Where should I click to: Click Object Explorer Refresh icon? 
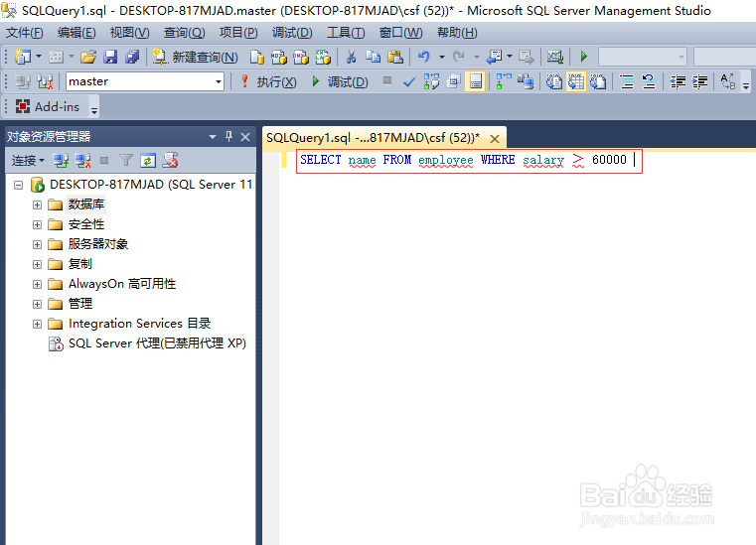tap(148, 161)
